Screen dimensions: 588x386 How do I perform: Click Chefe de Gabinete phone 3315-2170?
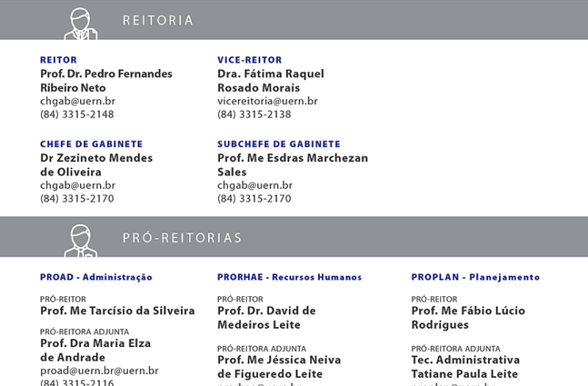click(x=77, y=199)
